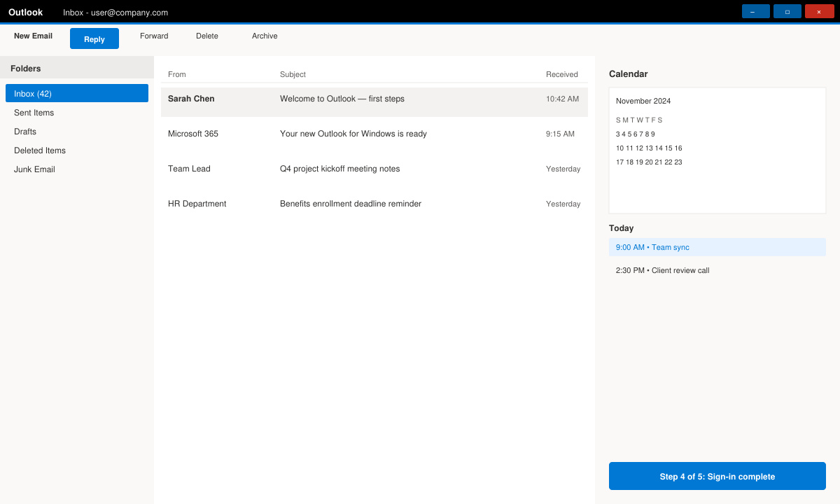Click the 9:15 AM received time
Image resolution: width=840 pixels, height=504 pixels.
point(560,134)
